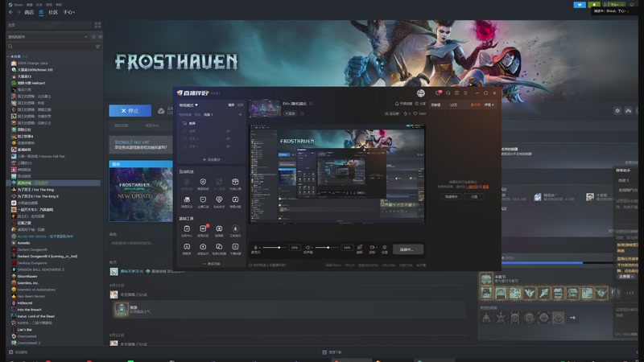
Task: Open the hamburger menu in live companion title bar
Action: (465, 93)
